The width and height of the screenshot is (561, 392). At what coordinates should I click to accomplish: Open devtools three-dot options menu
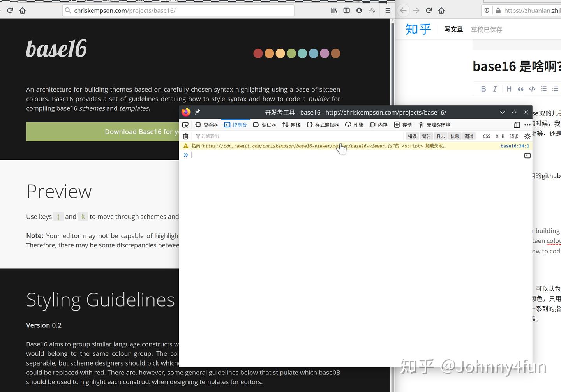pyautogui.click(x=527, y=125)
